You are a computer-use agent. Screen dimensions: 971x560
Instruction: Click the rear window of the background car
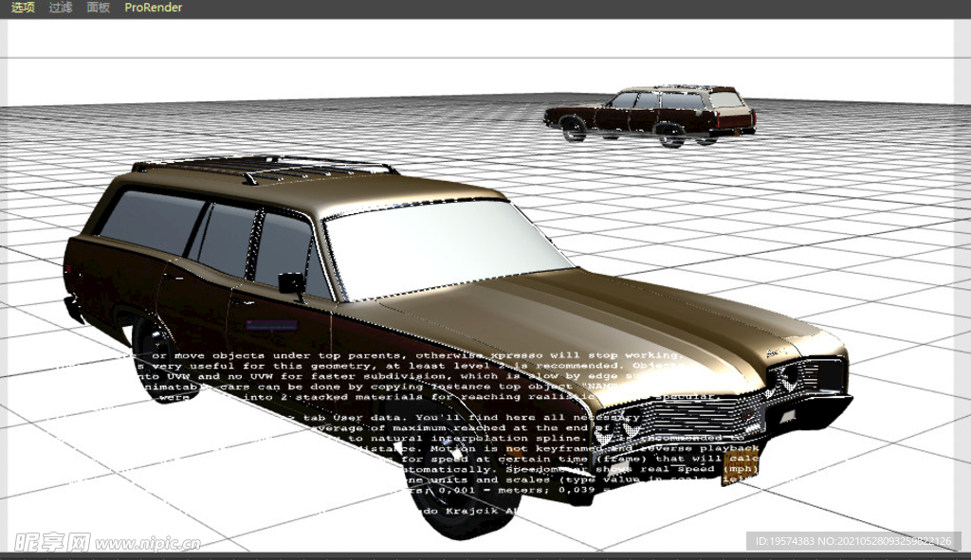727,99
